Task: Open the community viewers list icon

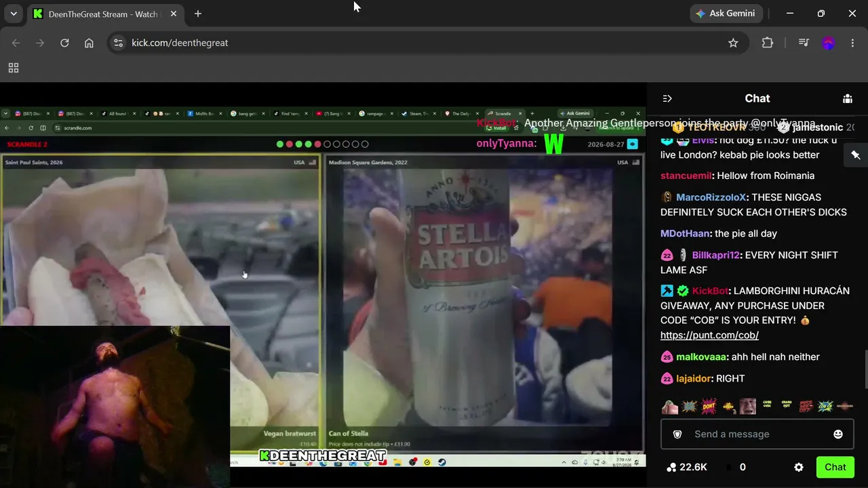Action: coord(848,98)
